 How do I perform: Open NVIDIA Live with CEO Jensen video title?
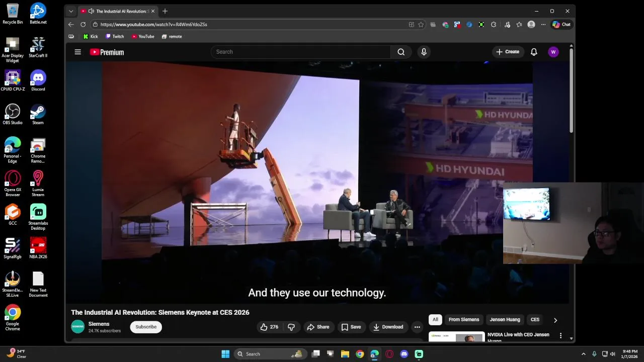(x=518, y=337)
